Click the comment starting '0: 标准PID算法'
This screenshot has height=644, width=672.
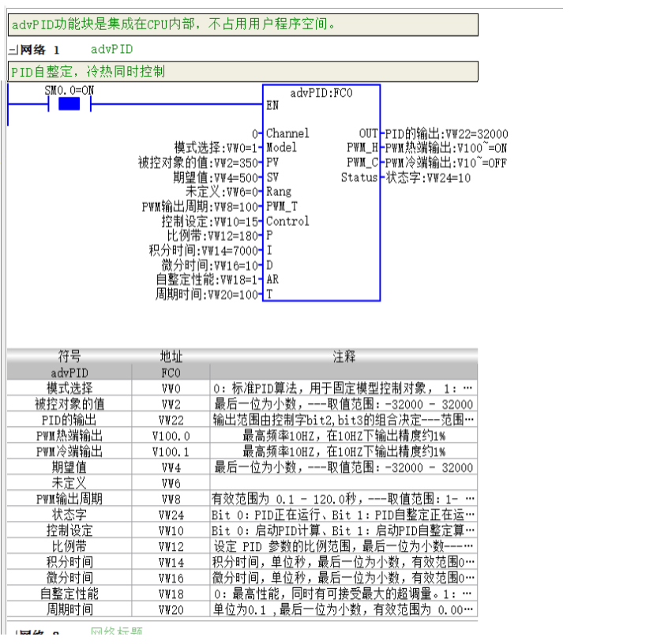point(344,388)
